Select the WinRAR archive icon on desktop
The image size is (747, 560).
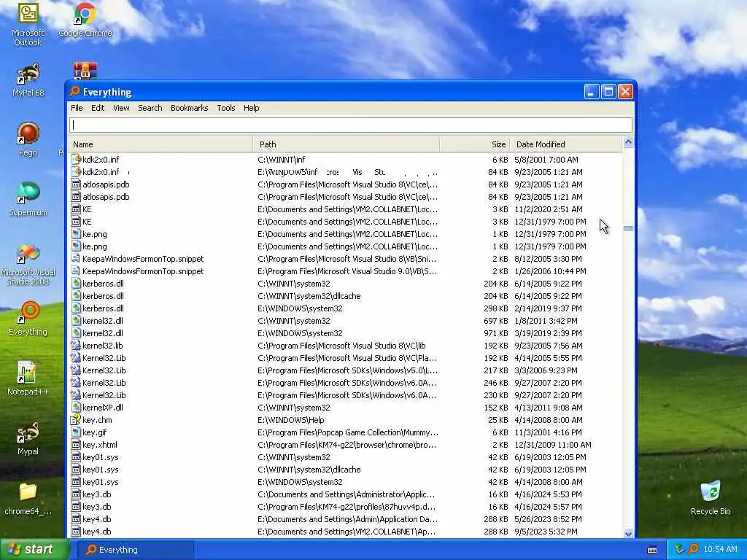pos(85,71)
